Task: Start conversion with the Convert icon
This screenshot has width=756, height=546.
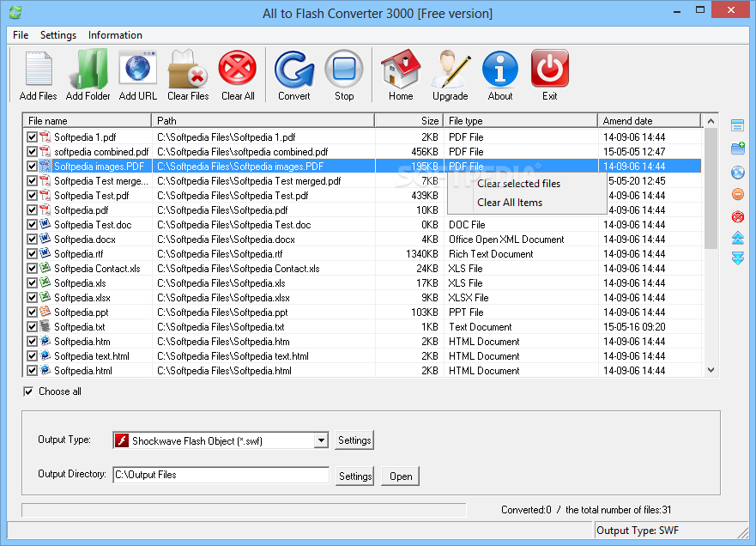Action: pyautogui.click(x=294, y=70)
